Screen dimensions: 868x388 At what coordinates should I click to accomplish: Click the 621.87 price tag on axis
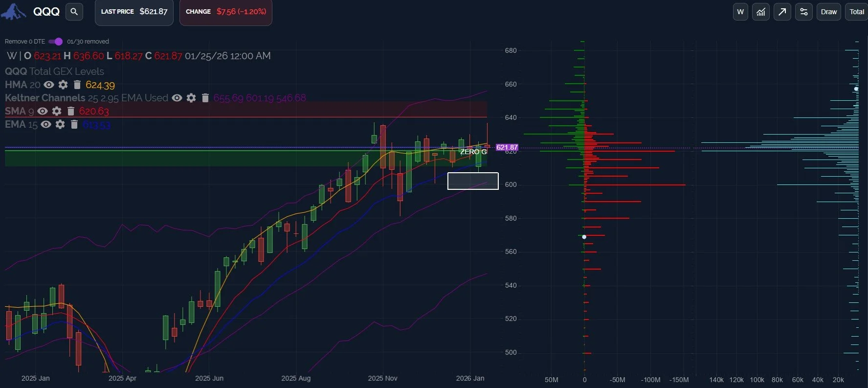[x=507, y=147]
